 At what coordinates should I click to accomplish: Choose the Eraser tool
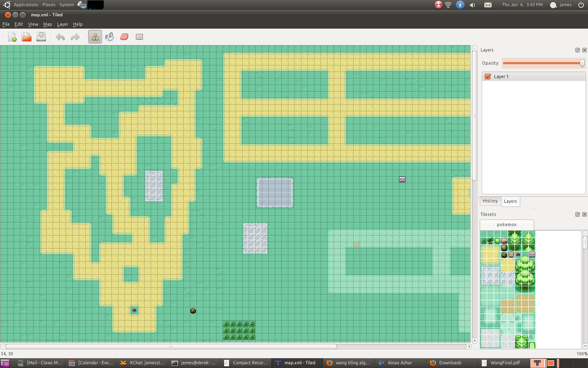coord(125,37)
